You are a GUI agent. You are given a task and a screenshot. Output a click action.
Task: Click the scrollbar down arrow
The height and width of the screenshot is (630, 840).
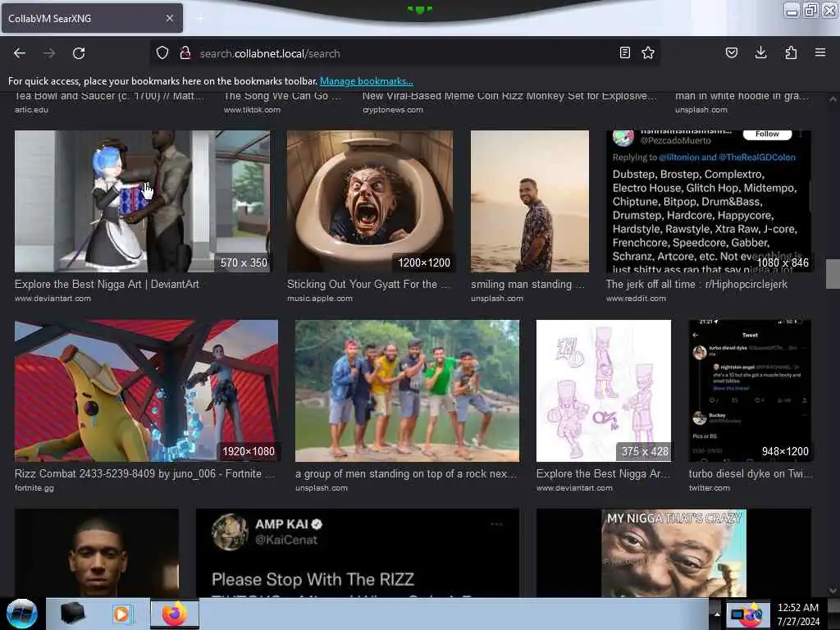(833, 591)
